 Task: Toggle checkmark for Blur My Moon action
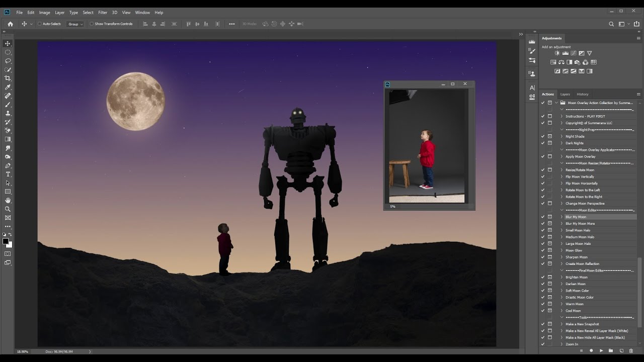click(x=543, y=217)
